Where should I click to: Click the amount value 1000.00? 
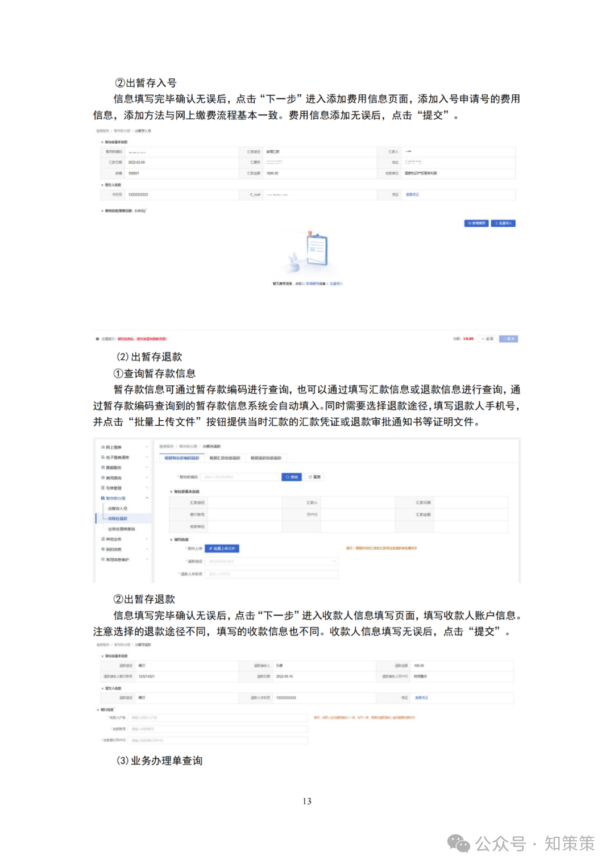tap(272, 173)
